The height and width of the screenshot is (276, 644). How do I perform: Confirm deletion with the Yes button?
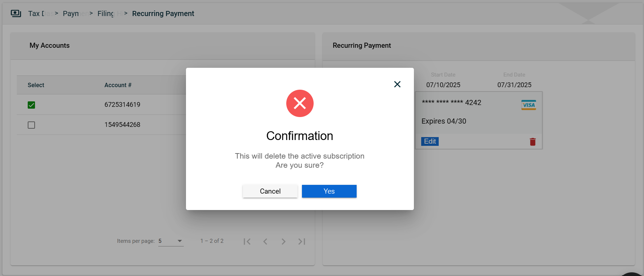pos(329,191)
